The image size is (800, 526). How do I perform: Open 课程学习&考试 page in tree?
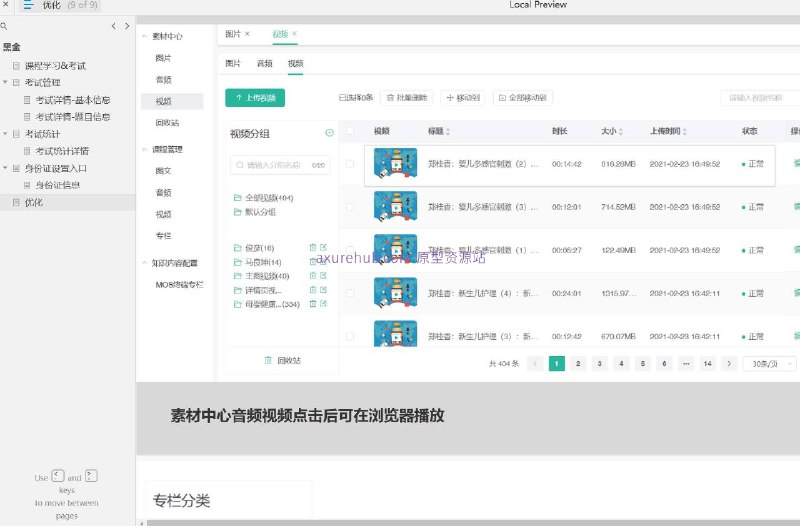click(55, 66)
